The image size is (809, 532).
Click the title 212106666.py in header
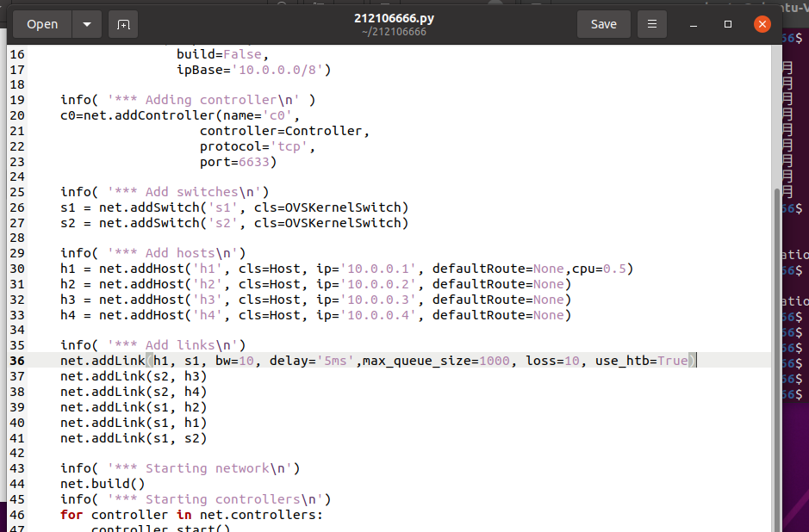[x=395, y=19]
